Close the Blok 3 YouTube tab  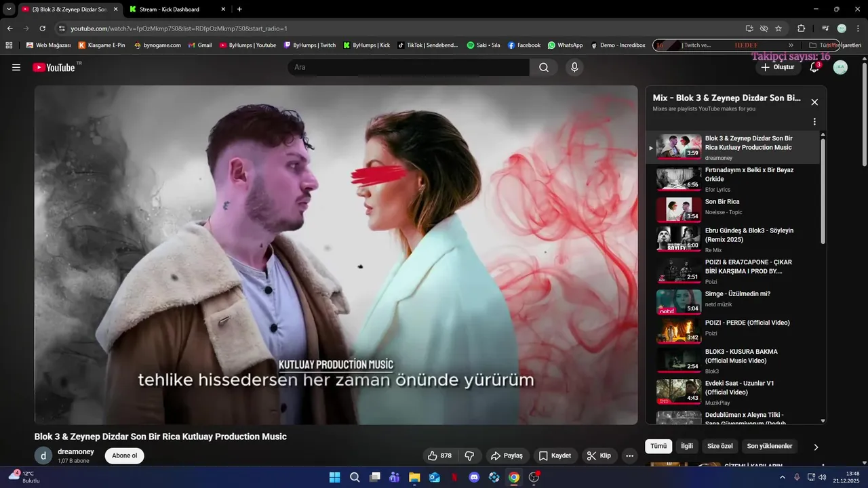(115, 9)
